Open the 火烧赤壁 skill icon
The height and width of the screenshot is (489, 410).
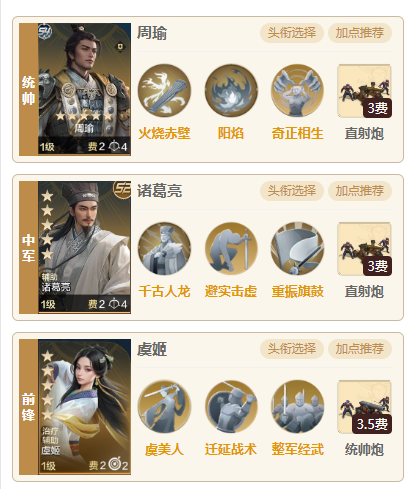pos(164,91)
